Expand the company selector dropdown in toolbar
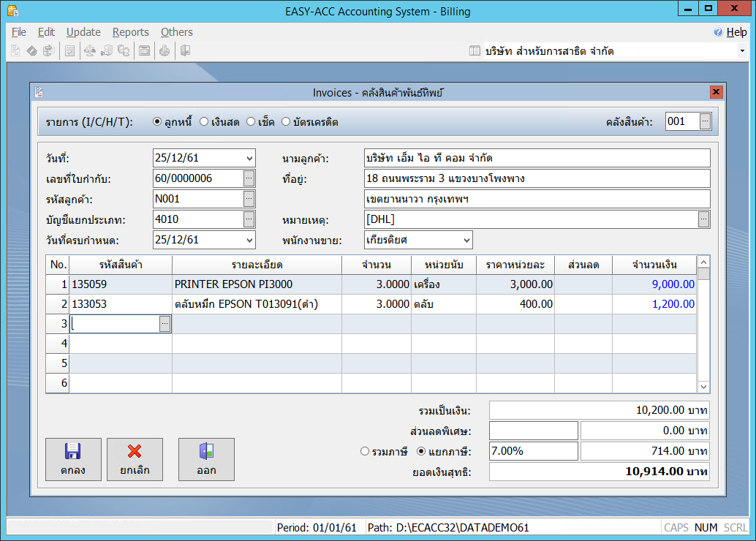 (x=742, y=51)
